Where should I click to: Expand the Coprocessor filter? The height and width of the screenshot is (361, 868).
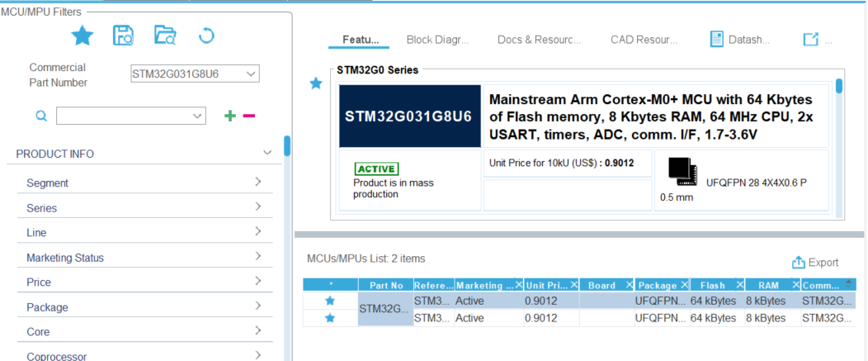coord(258,355)
